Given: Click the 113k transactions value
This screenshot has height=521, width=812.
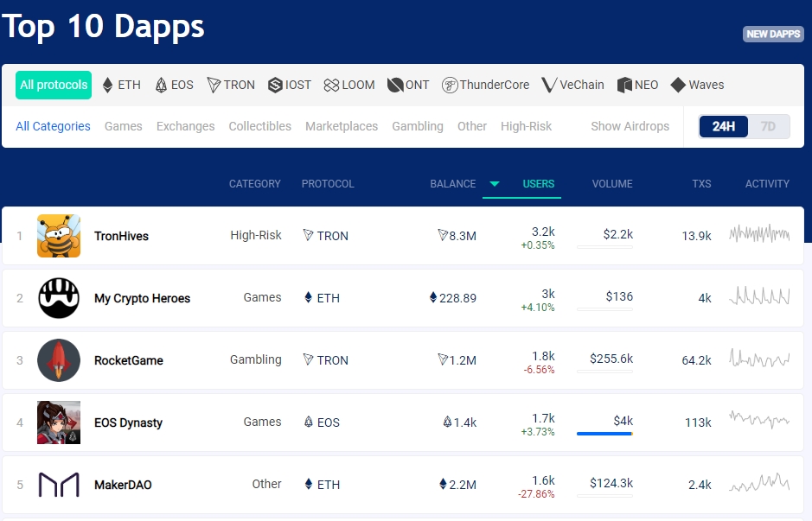Looking at the screenshot, I should coord(698,423).
